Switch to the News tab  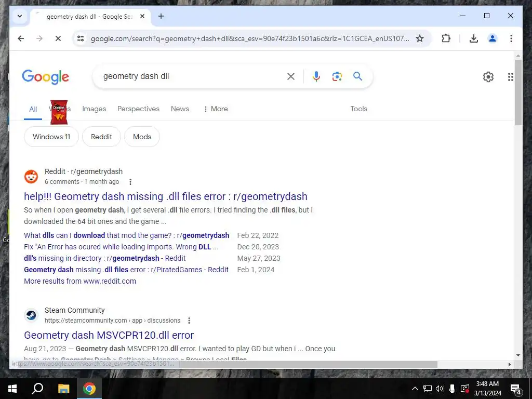tap(180, 109)
